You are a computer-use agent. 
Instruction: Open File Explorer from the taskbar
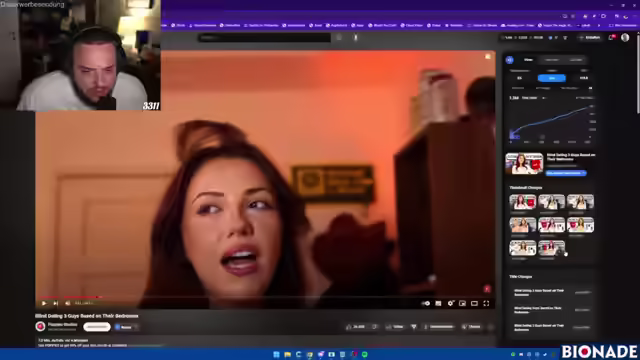287,354
